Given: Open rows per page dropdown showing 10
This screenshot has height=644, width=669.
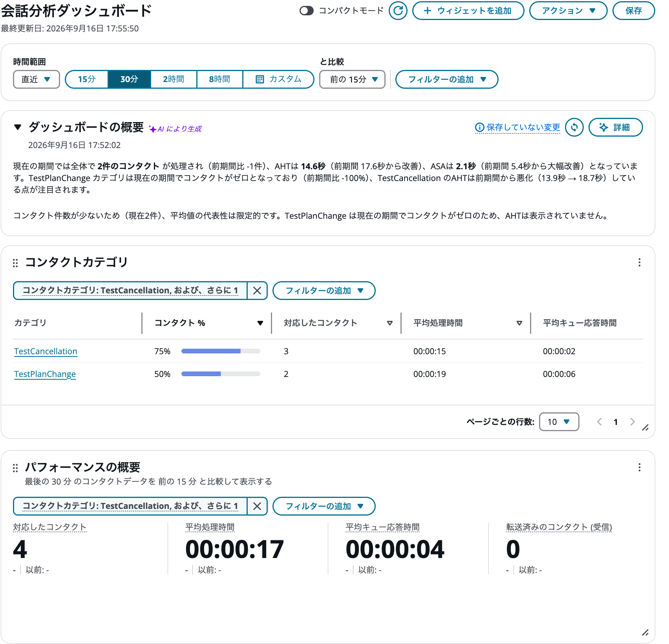Looking at the screenshot, I should (559, 422).
